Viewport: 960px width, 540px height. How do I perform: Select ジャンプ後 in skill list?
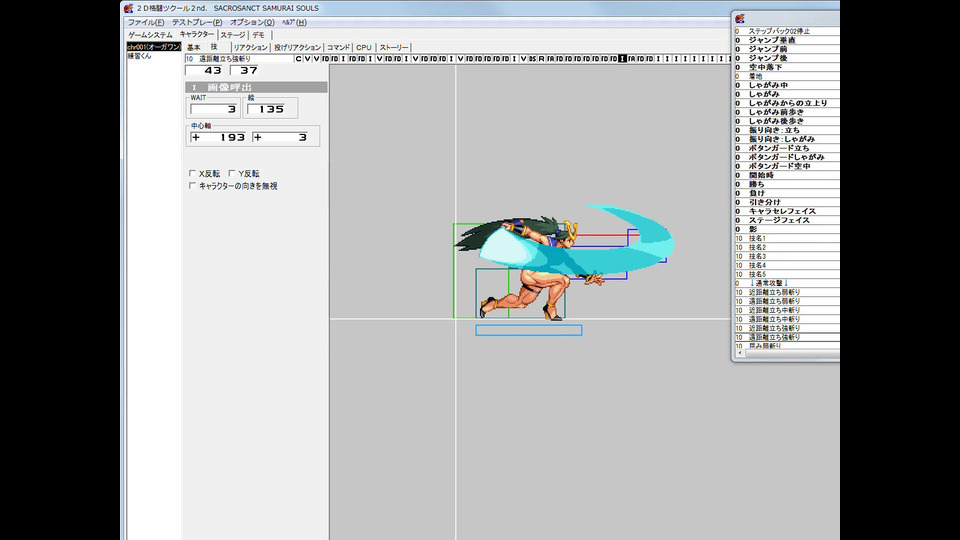[x=787, y=58]
